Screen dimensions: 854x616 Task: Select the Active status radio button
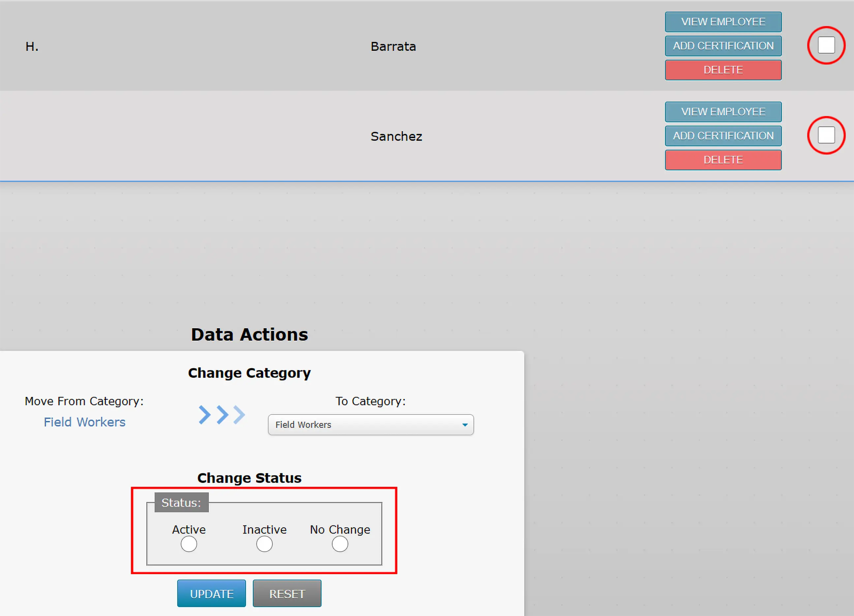(x=189, y=544)
